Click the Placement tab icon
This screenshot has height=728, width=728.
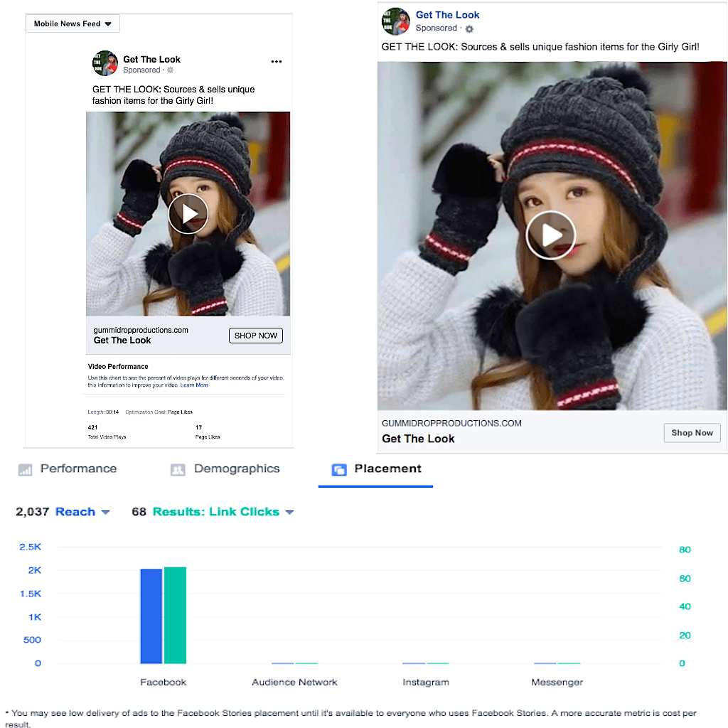coord(339,470)
